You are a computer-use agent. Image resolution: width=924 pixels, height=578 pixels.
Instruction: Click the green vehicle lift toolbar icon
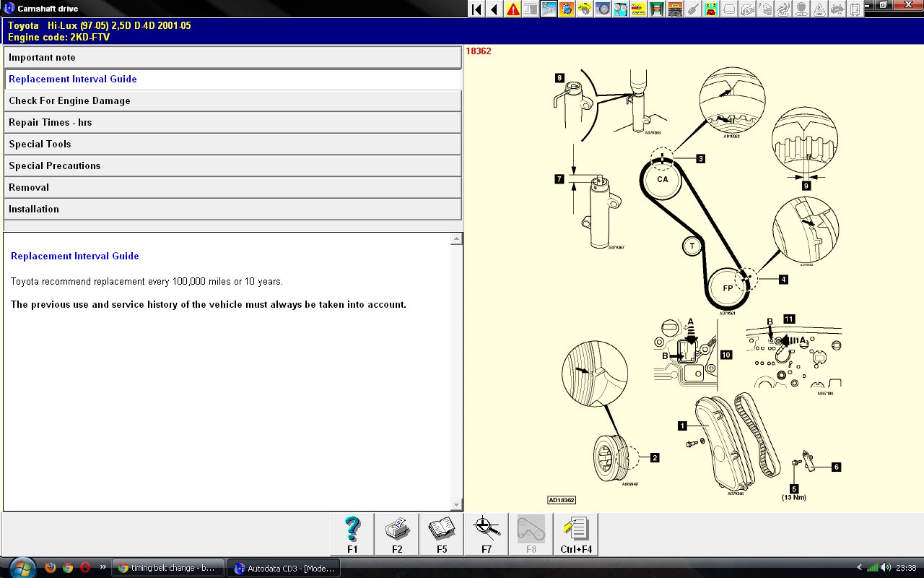[657, 9]
